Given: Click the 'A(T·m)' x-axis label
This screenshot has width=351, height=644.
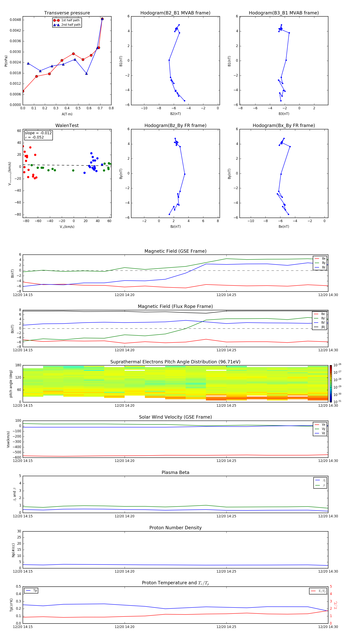Looking at the screenshot, I should [67, 114].
